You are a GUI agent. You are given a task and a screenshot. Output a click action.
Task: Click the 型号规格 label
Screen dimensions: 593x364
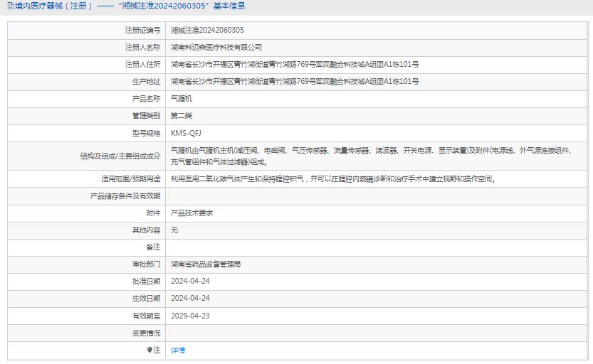point(147,133)
